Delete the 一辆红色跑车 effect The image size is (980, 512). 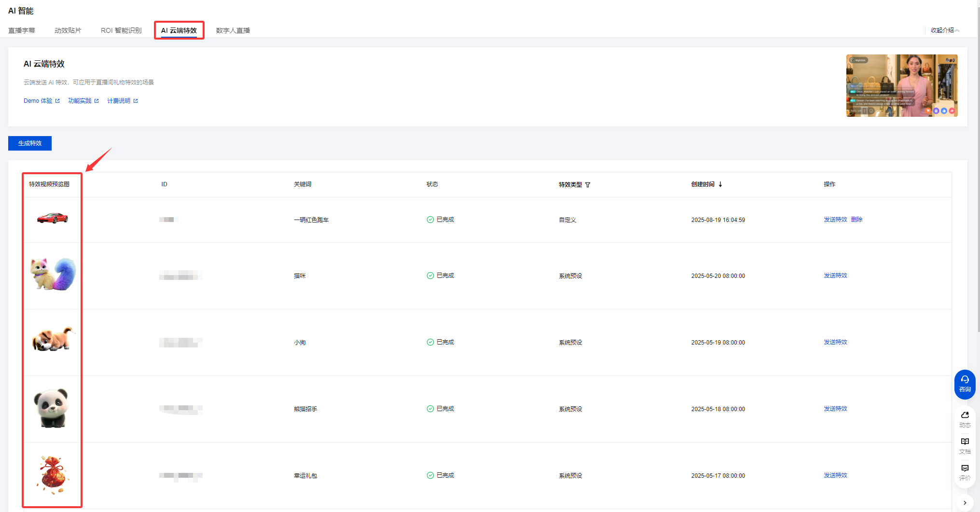point(856,220)
